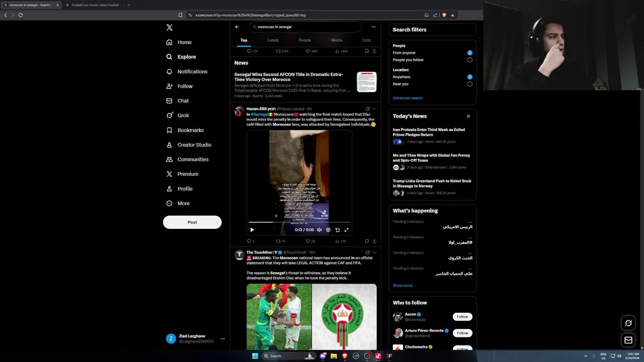Image resolution: width=644 pixels, height=362 pixels.
Task: Go to Home in sidebar
Action: 179,42
